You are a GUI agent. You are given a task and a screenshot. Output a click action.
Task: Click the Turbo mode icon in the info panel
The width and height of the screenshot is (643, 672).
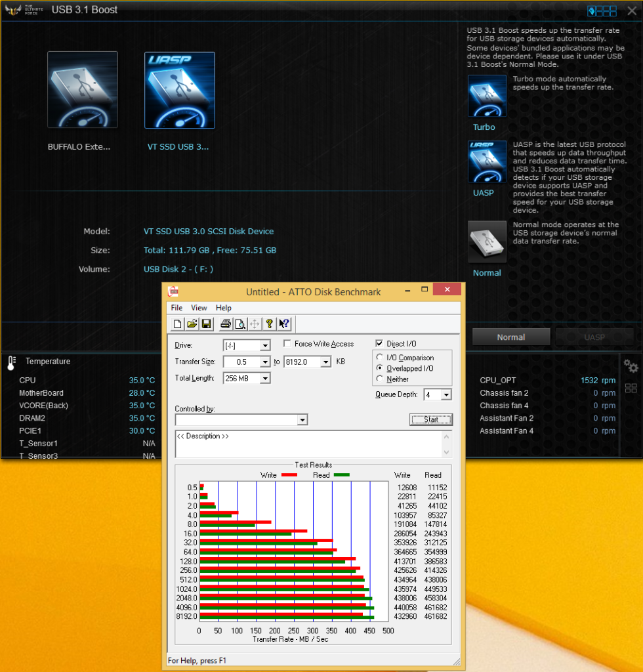coord(487,96)
